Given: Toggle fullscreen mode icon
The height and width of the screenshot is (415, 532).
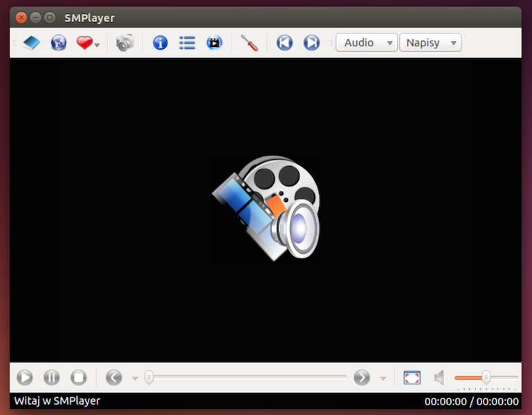Looking at the screenshot, I should pos(412,378).
